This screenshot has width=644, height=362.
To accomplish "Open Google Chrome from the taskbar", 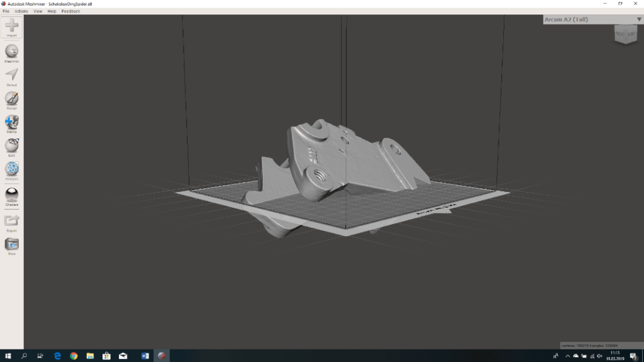I will [x=74, y=356].
